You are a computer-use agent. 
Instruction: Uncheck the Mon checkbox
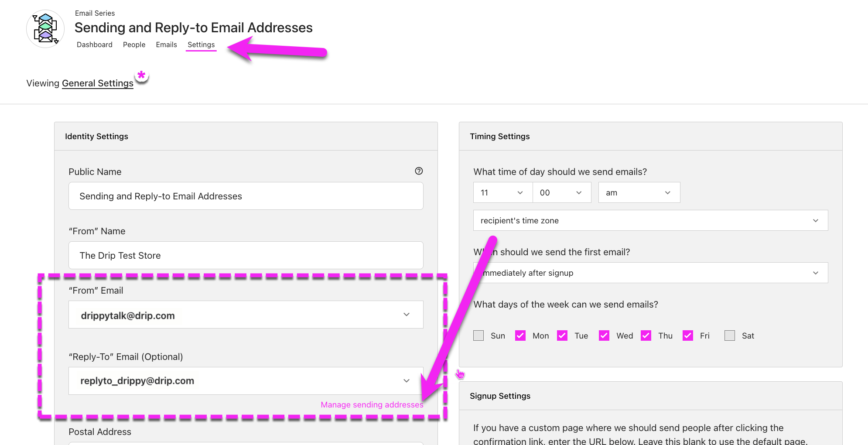coord(520,335)
